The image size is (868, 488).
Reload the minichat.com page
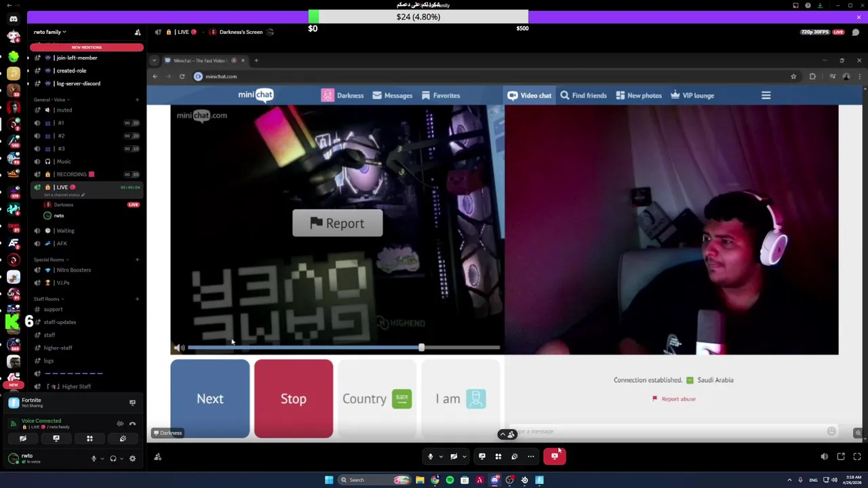tap(182, 77)
